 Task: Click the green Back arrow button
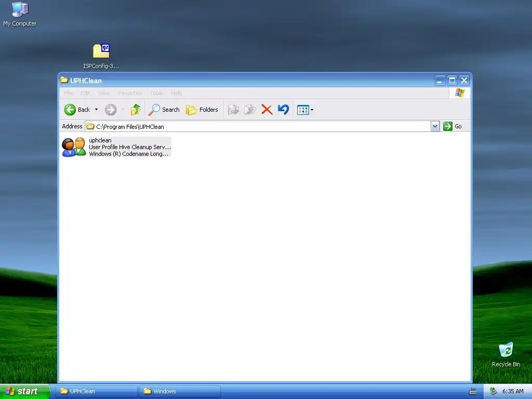click(77, 110)
